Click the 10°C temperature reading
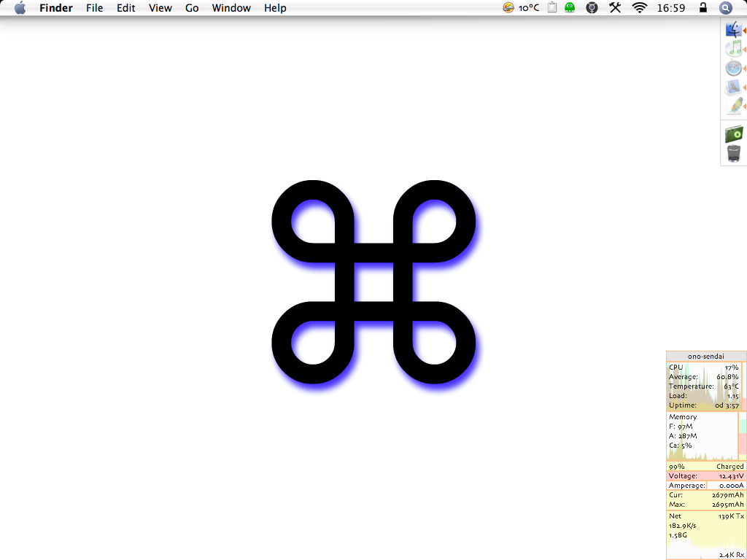The width and height of the screenshot is (747, 560). pos(529,8)
